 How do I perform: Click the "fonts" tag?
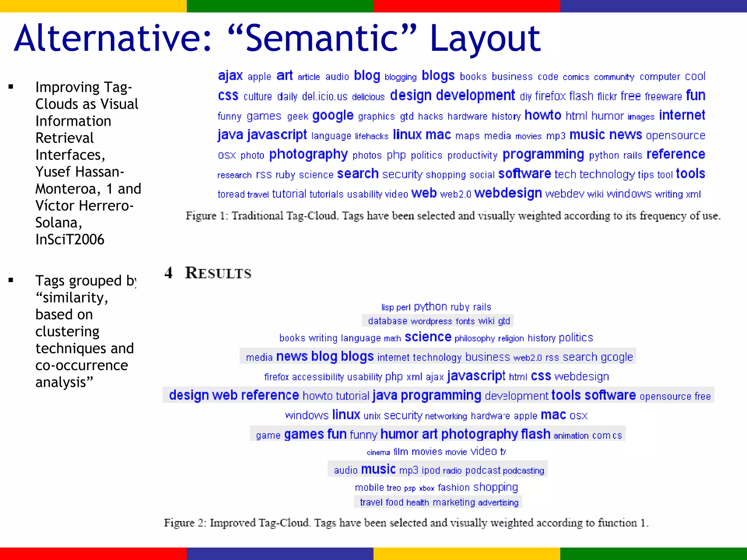pyautogui.click(x=465, y=321)
